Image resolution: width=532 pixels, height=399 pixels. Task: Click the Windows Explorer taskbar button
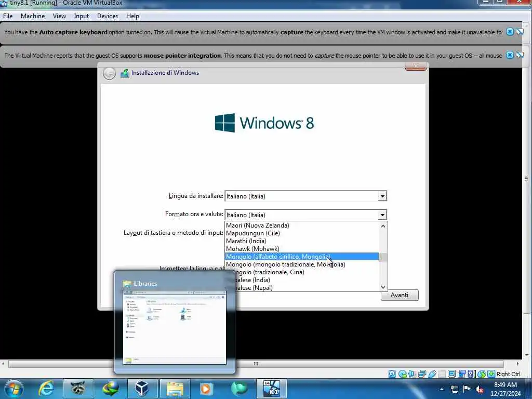click(x=175, y=389)
